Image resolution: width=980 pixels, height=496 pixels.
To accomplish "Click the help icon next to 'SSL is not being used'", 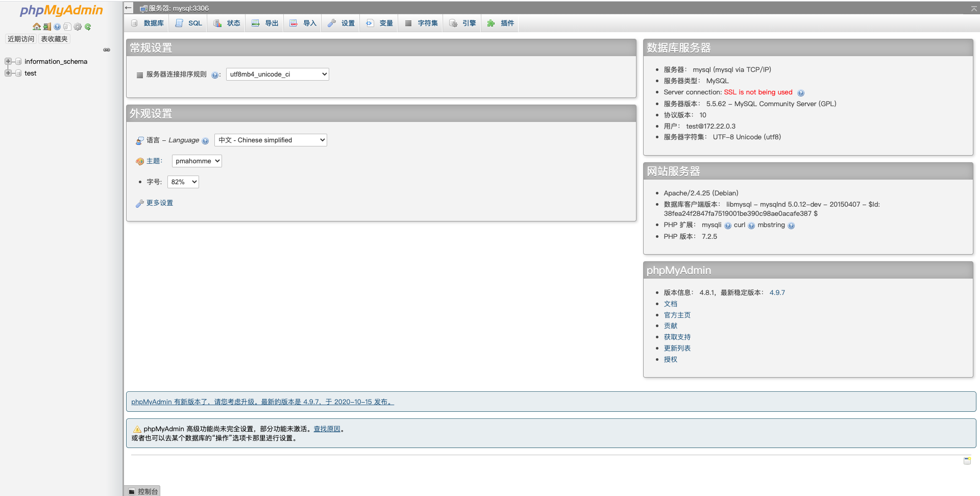I will [x=801, y=92].
